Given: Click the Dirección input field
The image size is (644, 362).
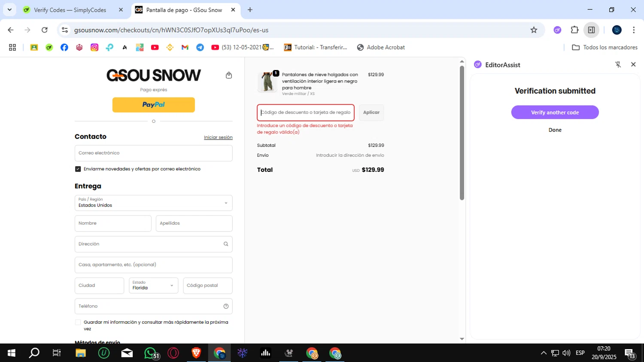Looking at the screenshot, I should 154,244.
